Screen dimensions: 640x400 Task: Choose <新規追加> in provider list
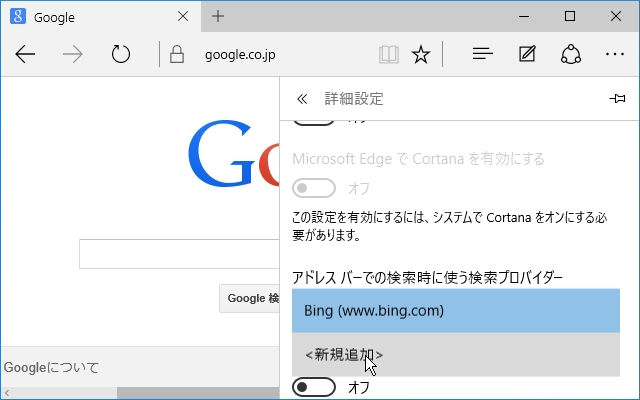tap(456, 354)
